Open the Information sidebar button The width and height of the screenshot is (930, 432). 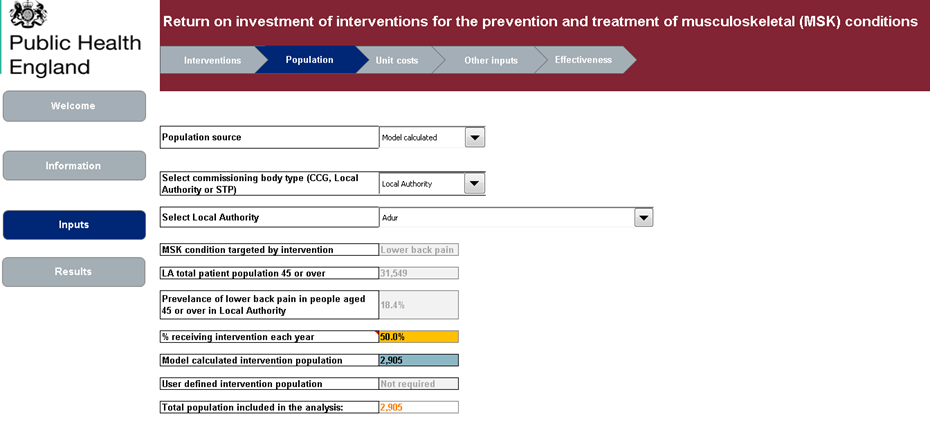(x=74, y=166)
